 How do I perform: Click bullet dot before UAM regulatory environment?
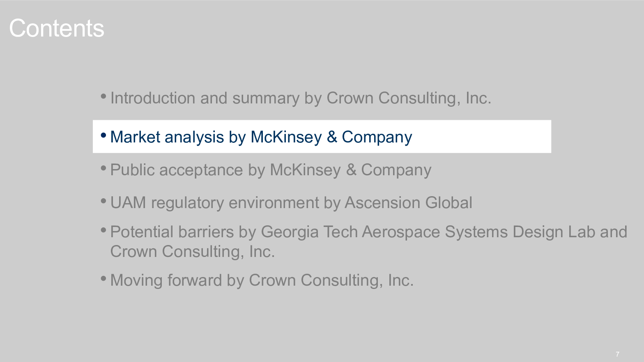pos(103,201)
